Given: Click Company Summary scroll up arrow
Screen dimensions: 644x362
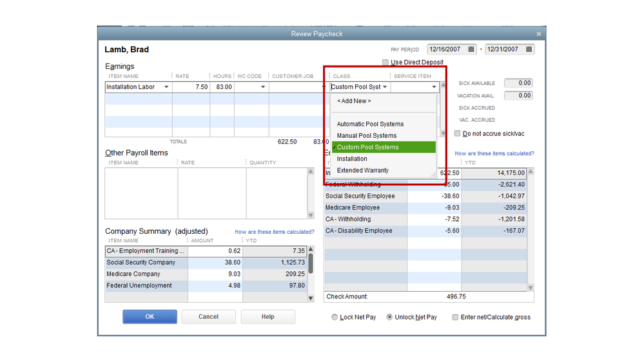Looking at the screenshot, I should click(x=311, y=249).
